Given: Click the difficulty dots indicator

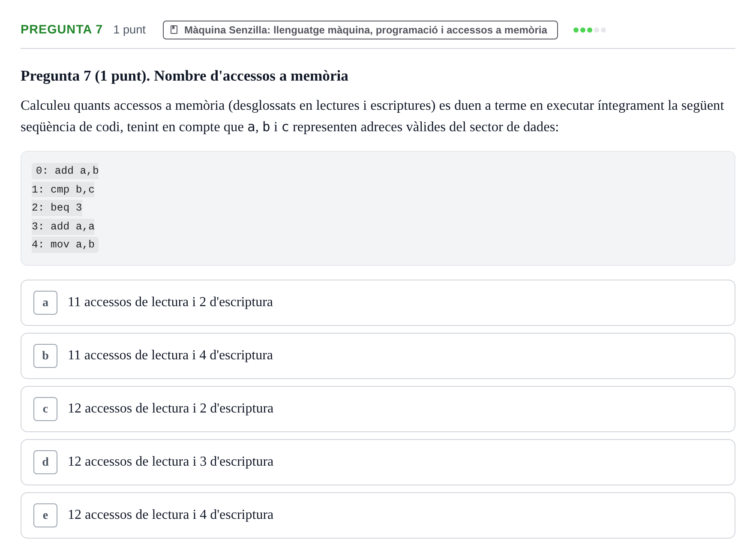Looking at the screenshot, I should 590,30.
